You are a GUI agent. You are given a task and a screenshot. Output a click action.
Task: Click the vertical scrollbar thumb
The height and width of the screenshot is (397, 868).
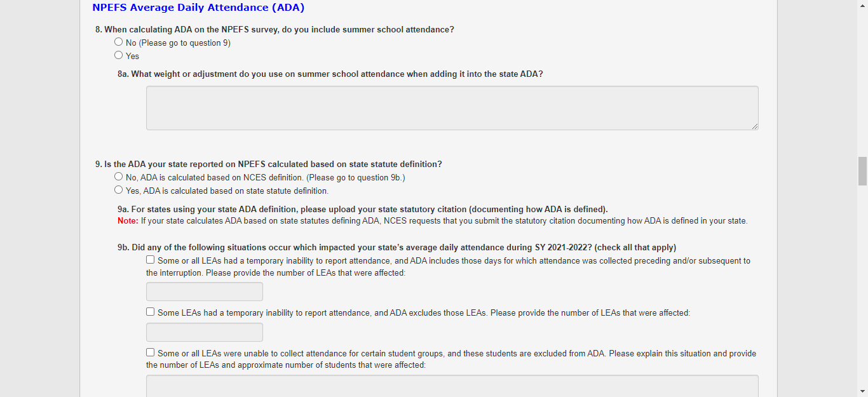tap(862, 172)
